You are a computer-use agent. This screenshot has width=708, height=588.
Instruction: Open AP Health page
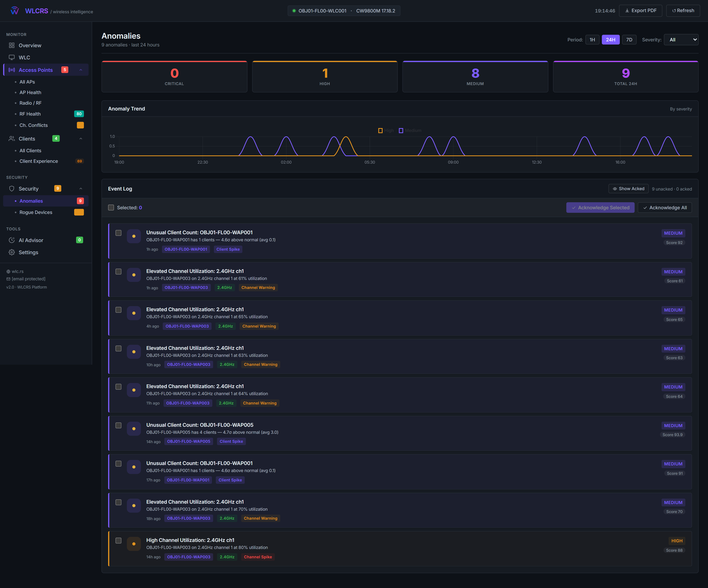[30, 92]
